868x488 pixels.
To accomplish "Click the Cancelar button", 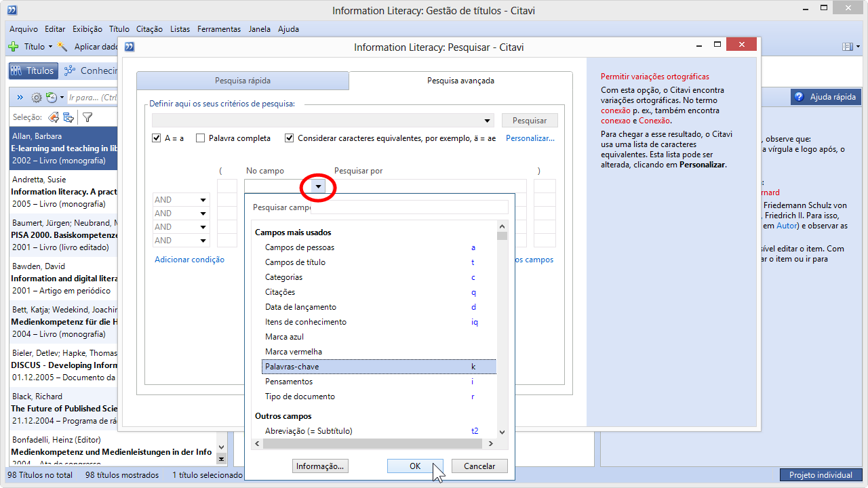I will pyautogui.click(x=479, y=466).
